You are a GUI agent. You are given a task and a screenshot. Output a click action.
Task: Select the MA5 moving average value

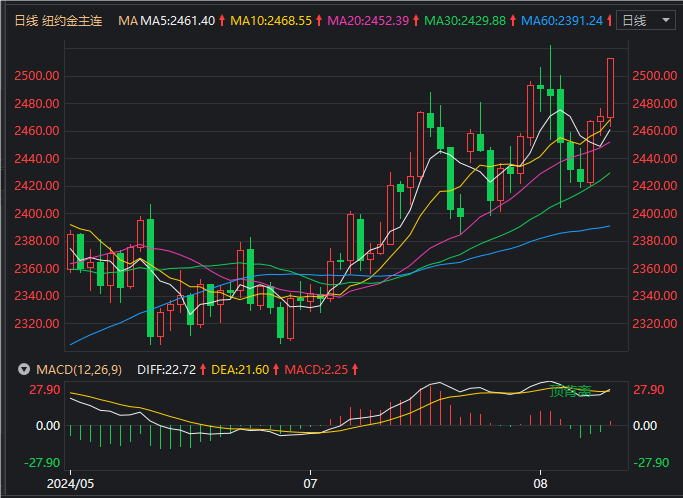point(179,20)
